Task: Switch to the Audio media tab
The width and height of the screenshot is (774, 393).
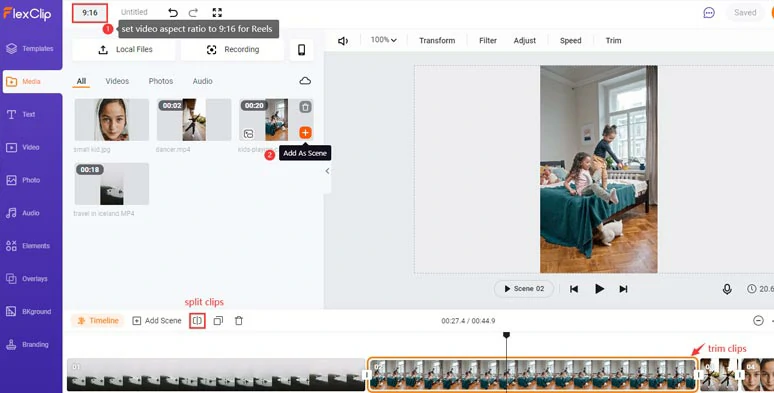Action: point(202,81)
